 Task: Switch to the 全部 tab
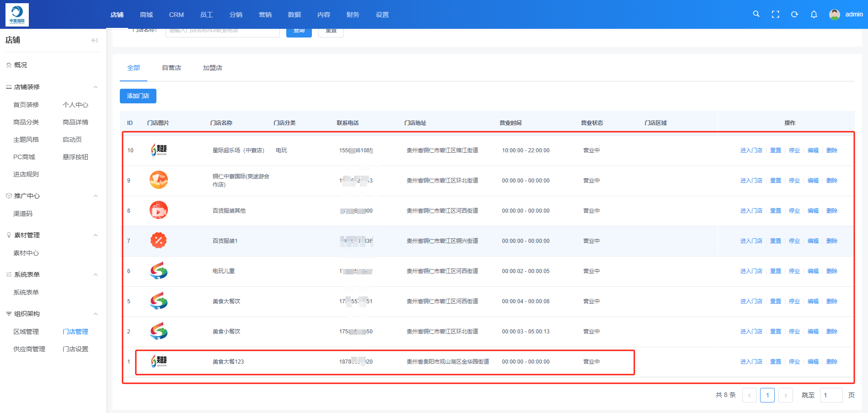134,68
